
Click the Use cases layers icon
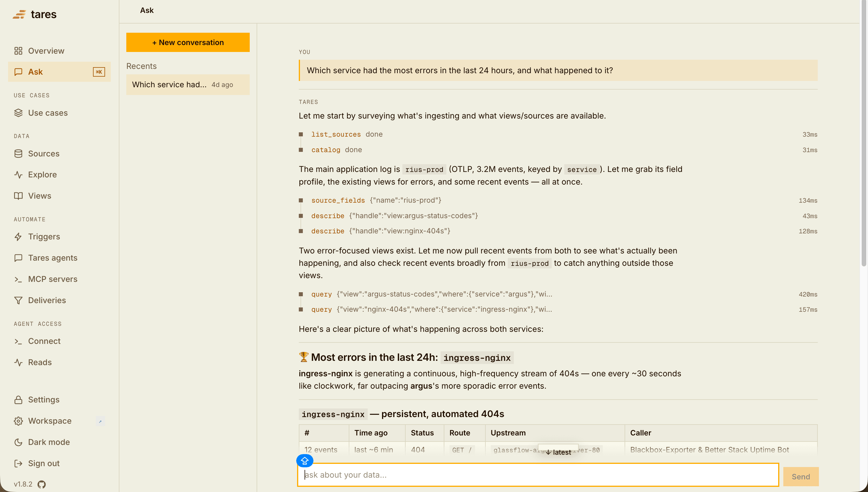tap(18, 113)
